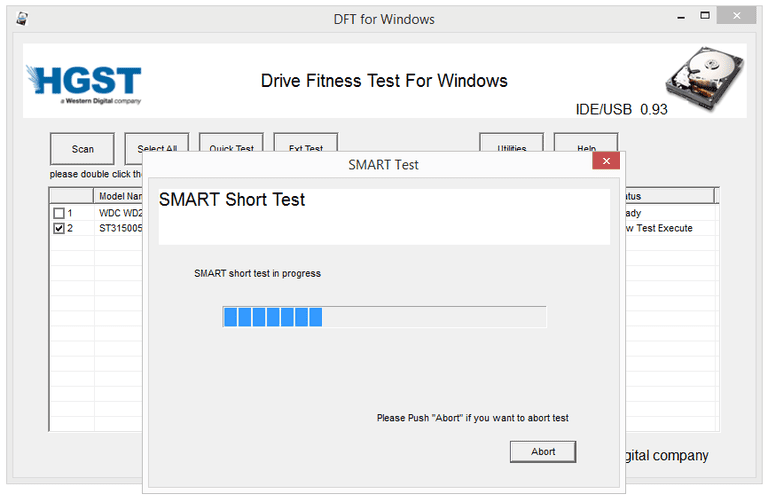Select the WDC WD2 drive row
Screen dimensions: 768x502
click(x=120, y=213)
